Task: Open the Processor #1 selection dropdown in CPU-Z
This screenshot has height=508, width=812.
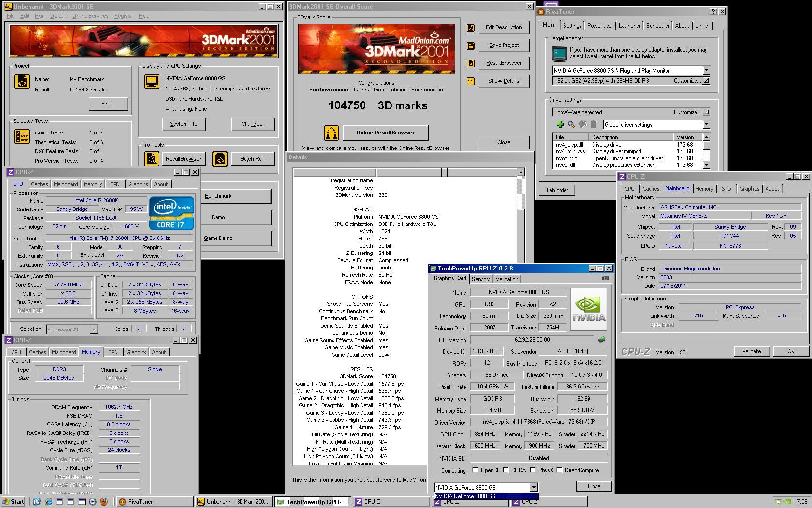Action: coord(94,329)
